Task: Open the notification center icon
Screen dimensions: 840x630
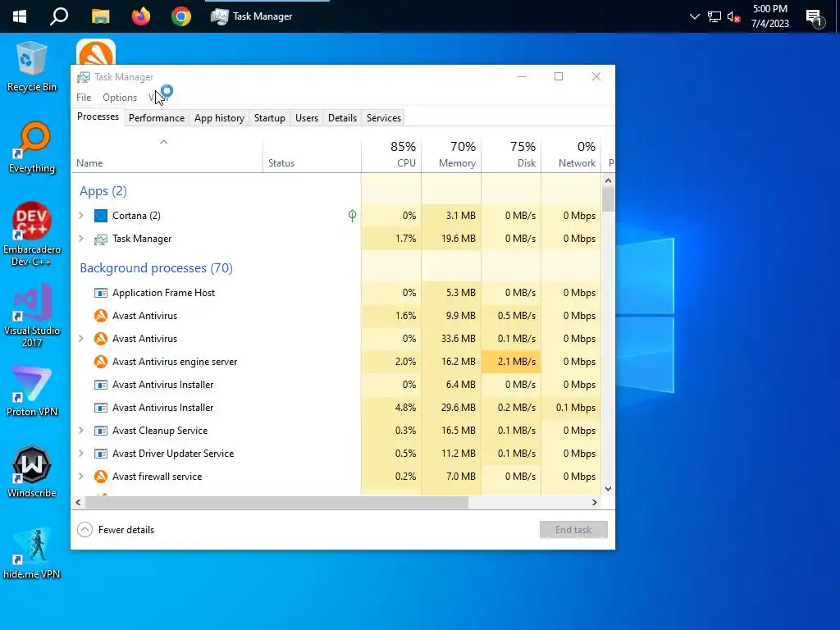Action: point(815,17)
